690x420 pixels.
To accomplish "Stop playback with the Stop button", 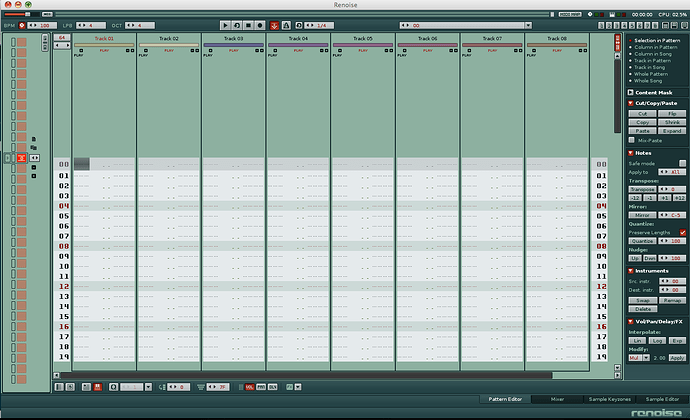I will click(x=248, y=26).
